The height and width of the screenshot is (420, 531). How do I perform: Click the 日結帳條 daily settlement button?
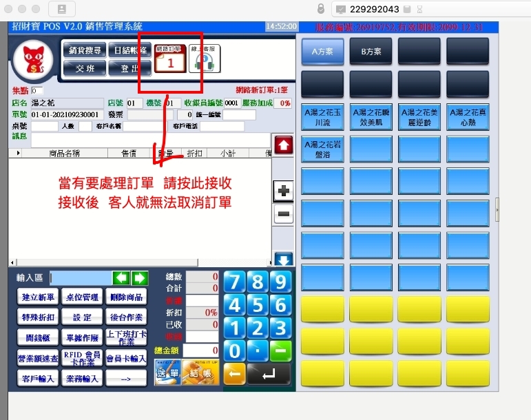pyautogui.click(x=130, y=50)
